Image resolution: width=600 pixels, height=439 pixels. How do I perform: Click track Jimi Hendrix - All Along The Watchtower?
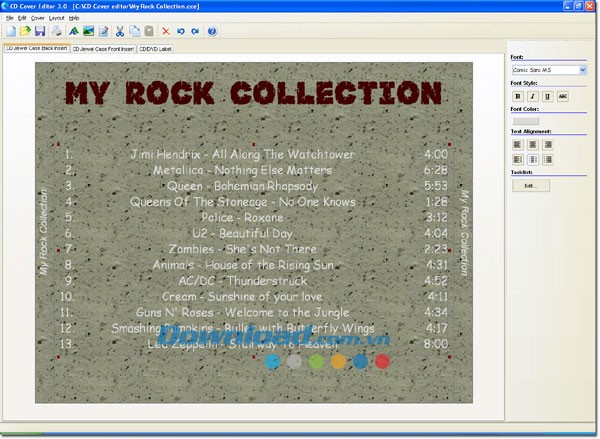pyautogui.click(x=243, y=154)
